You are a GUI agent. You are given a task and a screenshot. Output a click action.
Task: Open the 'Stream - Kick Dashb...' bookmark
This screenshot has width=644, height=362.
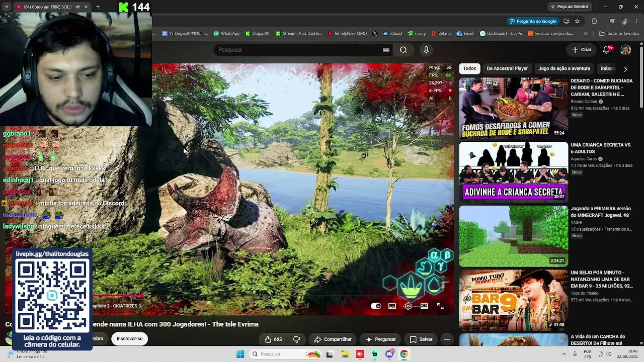298,34
